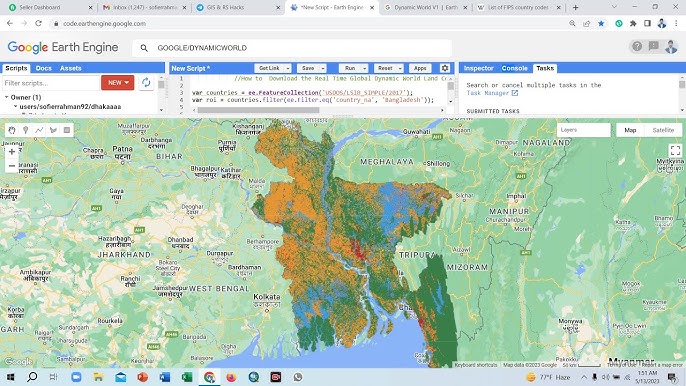The height and width of the screenshot is (386, 686).
Task: Collapse users/sofierrahman92/dhakaaaa repository
Action: tap(15, 106)
